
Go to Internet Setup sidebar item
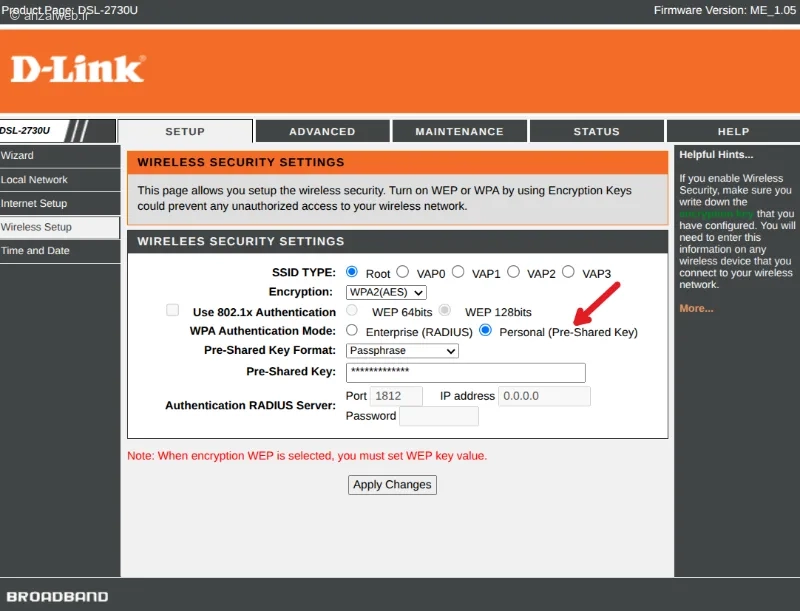(x=60, y=203)
